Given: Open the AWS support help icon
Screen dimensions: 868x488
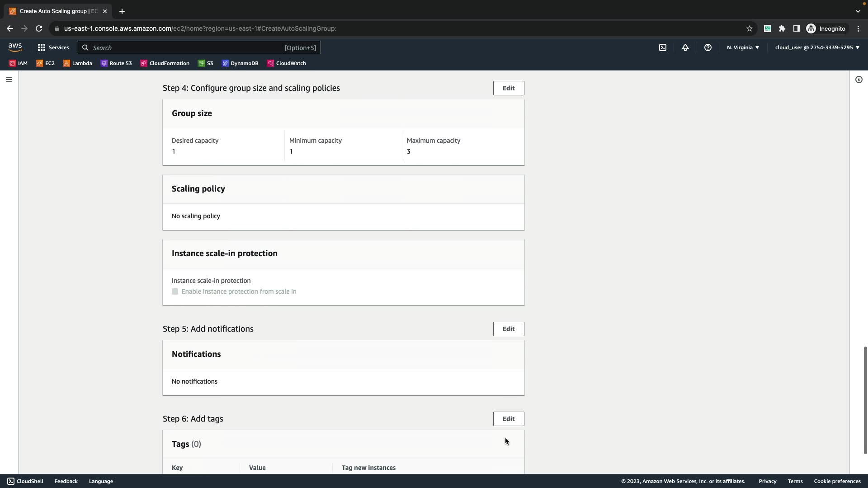Looking at the screenshot, I should pos(708,47).
